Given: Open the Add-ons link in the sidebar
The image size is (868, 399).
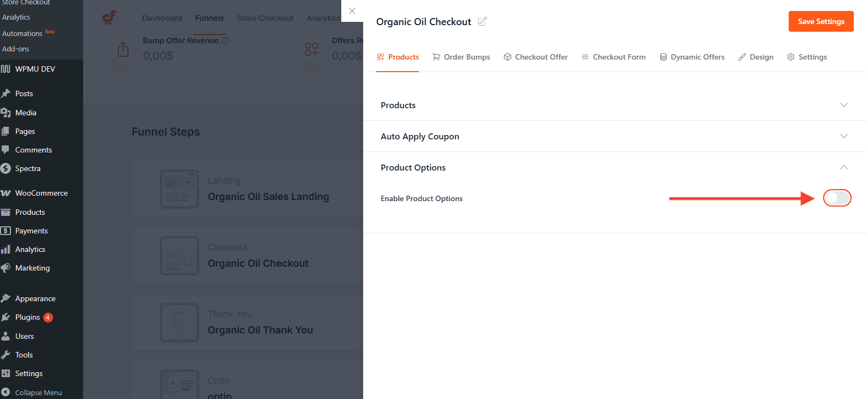Looking at the screenshot, I should click(17, 48).
